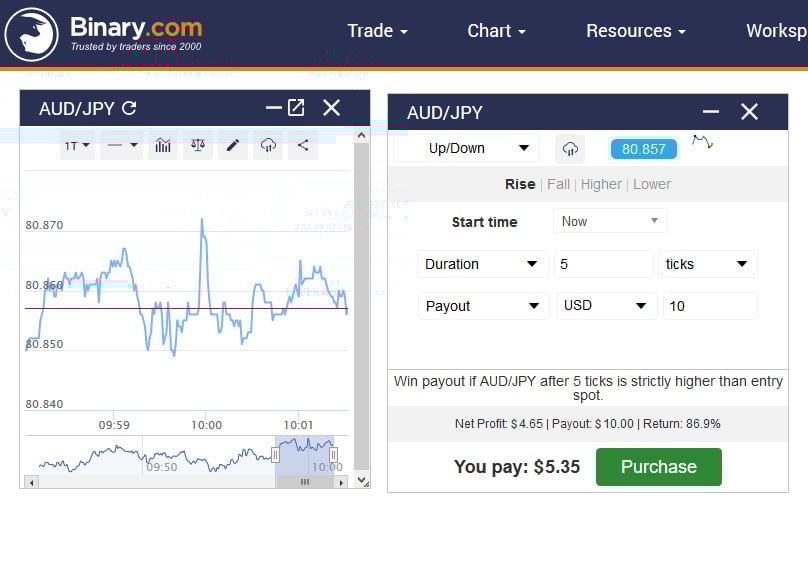
Task: Click the 80.857 spot price badge
Action: click(644, 149)
